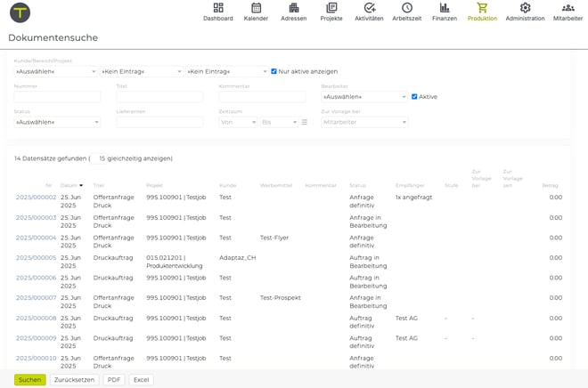Sort by the Kunde column header
This screenshot has height=388, width=588.
(x=227, y=185)
